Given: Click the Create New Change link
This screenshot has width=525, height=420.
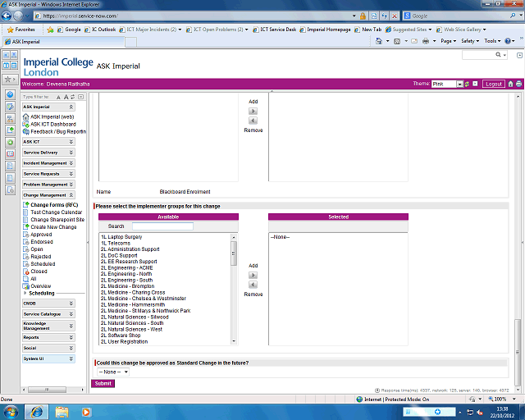Looking at the screenshot, I should (53, 227).
